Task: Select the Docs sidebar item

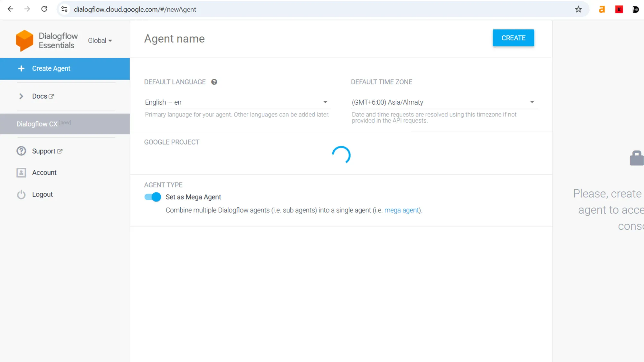Action: 40,97
